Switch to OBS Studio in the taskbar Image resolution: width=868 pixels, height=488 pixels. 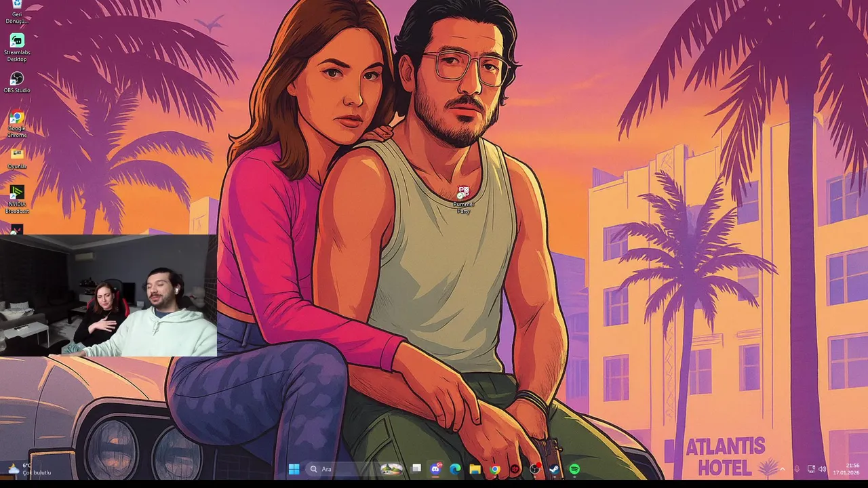pyautogui.click(x=535, y=469)
